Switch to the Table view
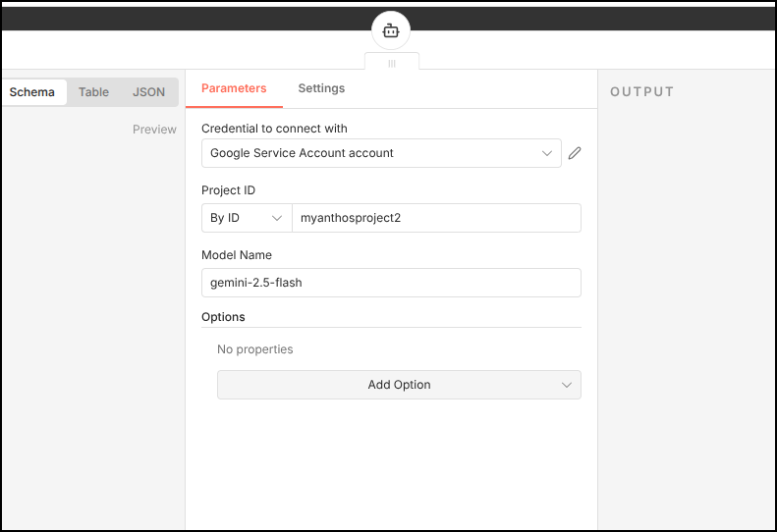The height and width of the screenshot is (532, 777). pos(94,92)
